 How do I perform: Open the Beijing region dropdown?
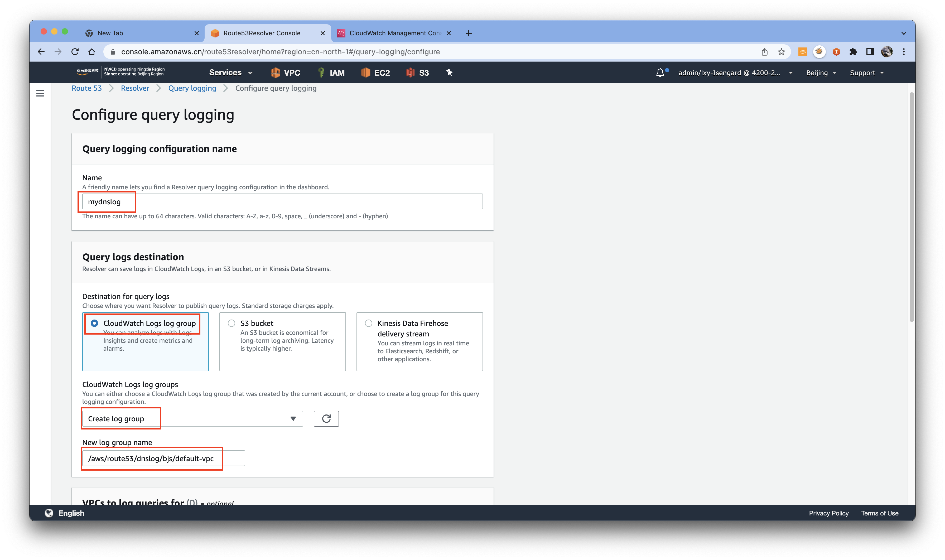pyautogui.click(x=821, y=73)
